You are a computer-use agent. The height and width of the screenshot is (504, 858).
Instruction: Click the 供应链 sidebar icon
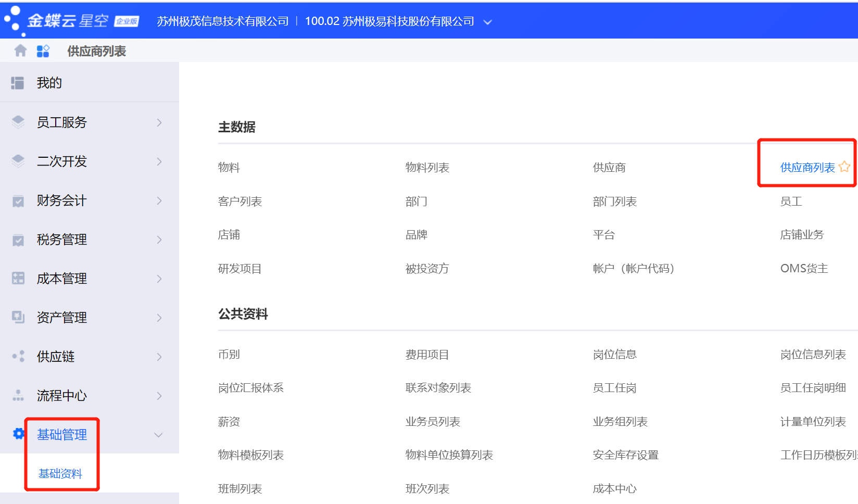(18, 356)
